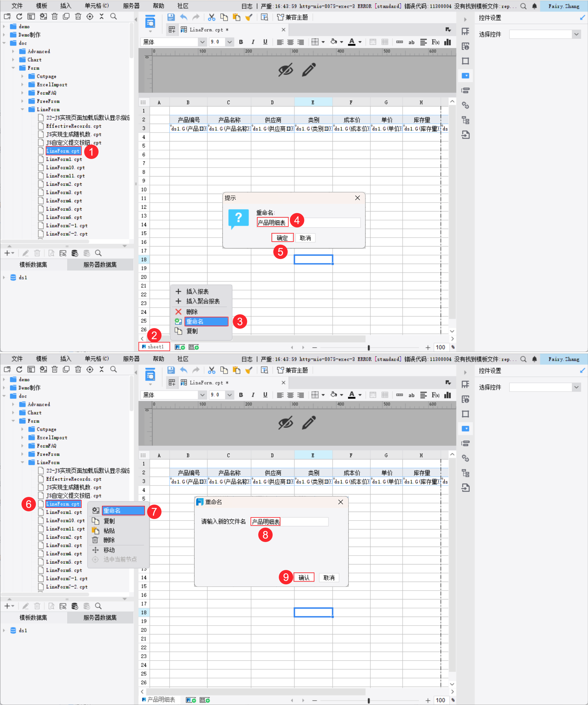Toggle italic in the upper screenshot toolbar
Image resolution: width=588 pixels, height=705 pixels.
[253, 42]
